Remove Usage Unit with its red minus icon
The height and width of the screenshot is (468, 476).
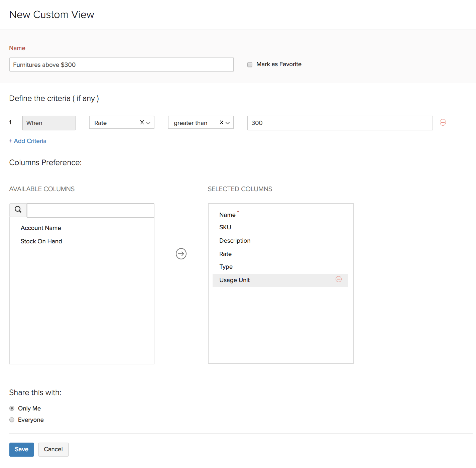tap(338, 279)
